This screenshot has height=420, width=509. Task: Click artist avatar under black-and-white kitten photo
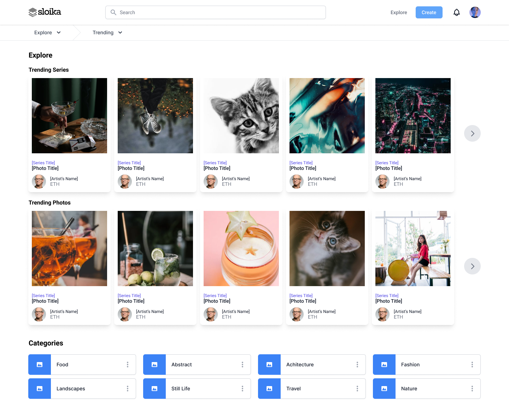click(x=211, y=182)
